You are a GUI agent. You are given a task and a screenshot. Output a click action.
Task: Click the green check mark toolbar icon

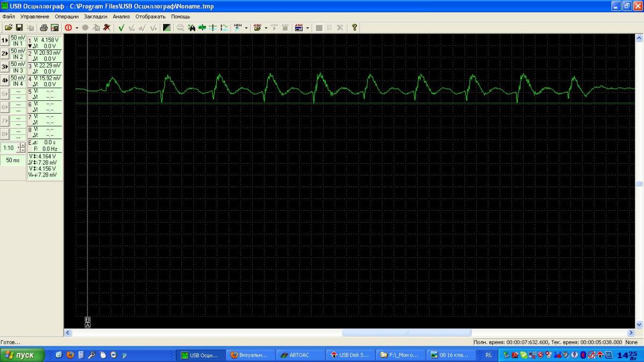[121, 27]
